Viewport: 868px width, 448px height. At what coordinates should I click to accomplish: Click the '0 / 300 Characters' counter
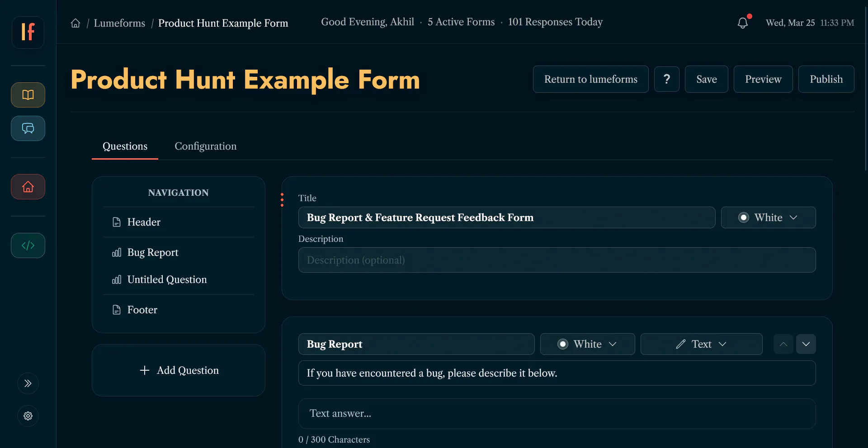(x=334, y=439)
